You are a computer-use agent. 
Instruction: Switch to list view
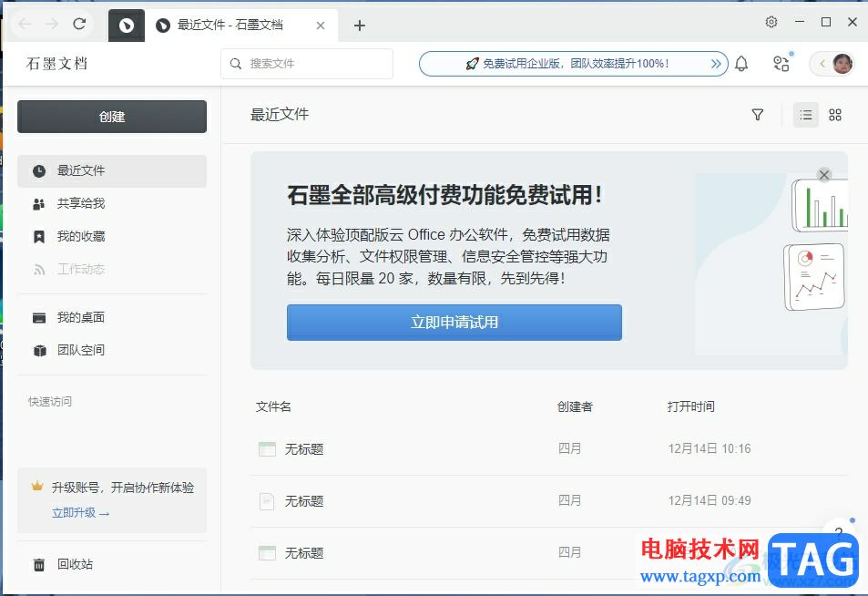805,115
